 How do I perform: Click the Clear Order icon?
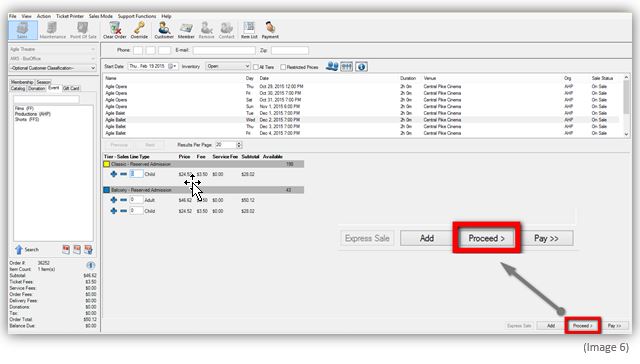(x=114, y=30)
